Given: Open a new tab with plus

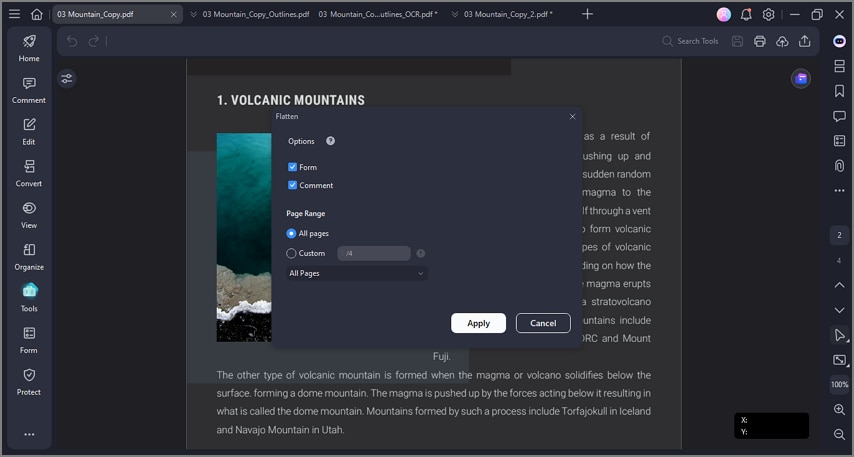Looking at the screenshot, I should click(x=587, y=14).
